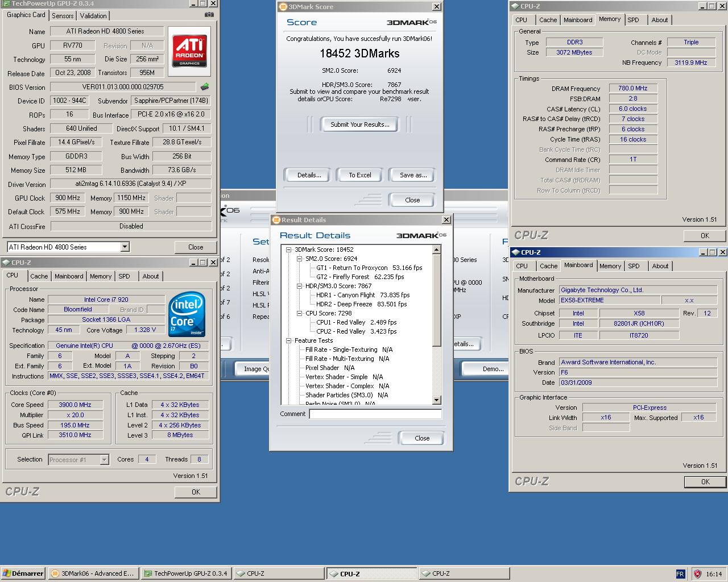
Task: Click Save as... in score window
Action: point(413,175)
